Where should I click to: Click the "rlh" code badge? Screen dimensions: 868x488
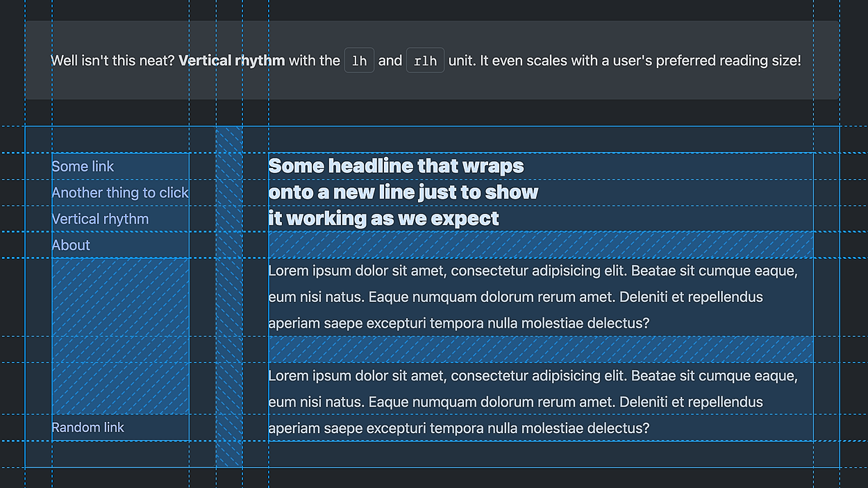(425, 61)
